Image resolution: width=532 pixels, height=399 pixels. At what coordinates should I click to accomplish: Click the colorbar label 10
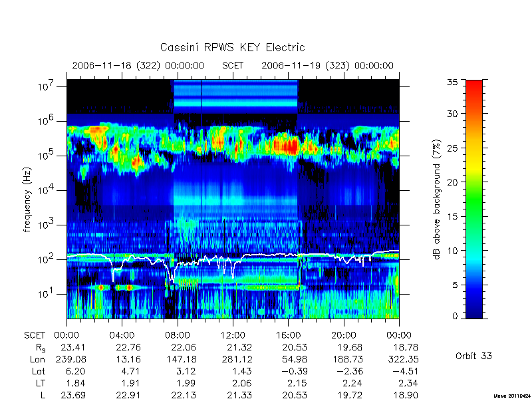tap(452, 251)
